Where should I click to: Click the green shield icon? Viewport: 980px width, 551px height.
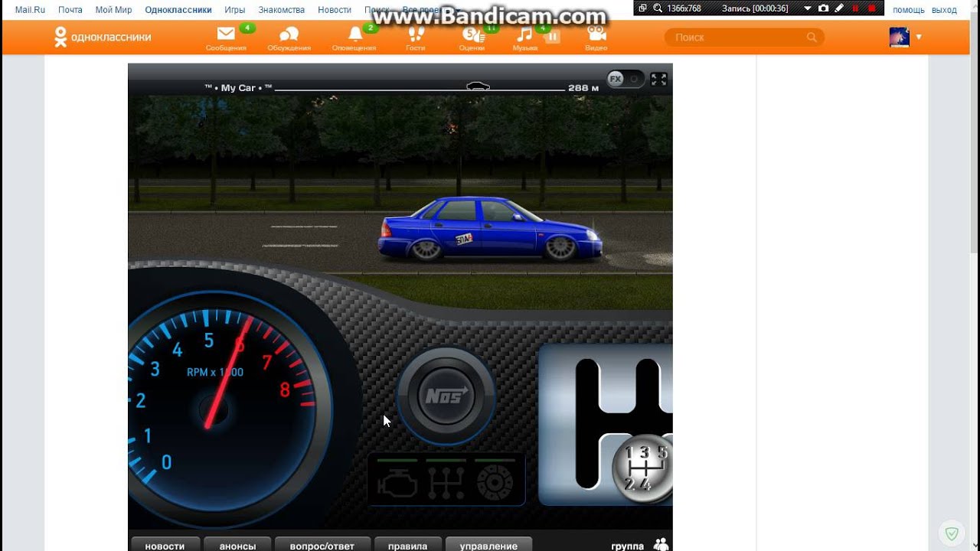point(952,533)
